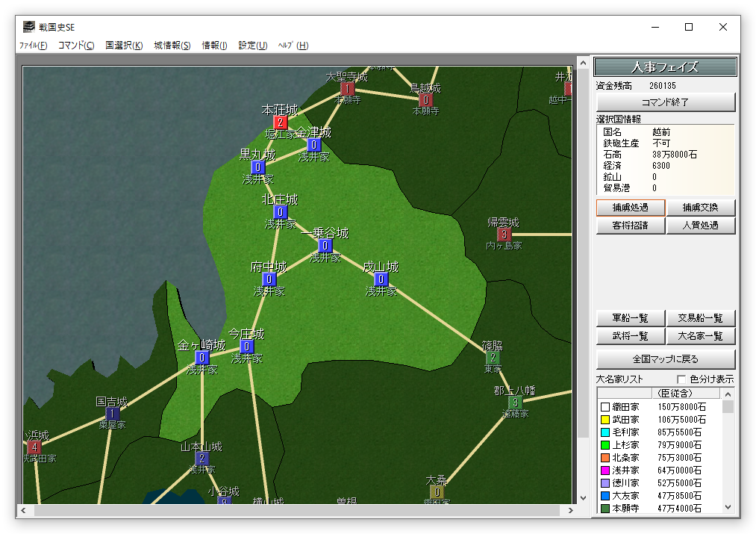The height and width of the screenshot is (534, 756).
Task: Open the 国選択(K) menu
Action: pos(124,46)
